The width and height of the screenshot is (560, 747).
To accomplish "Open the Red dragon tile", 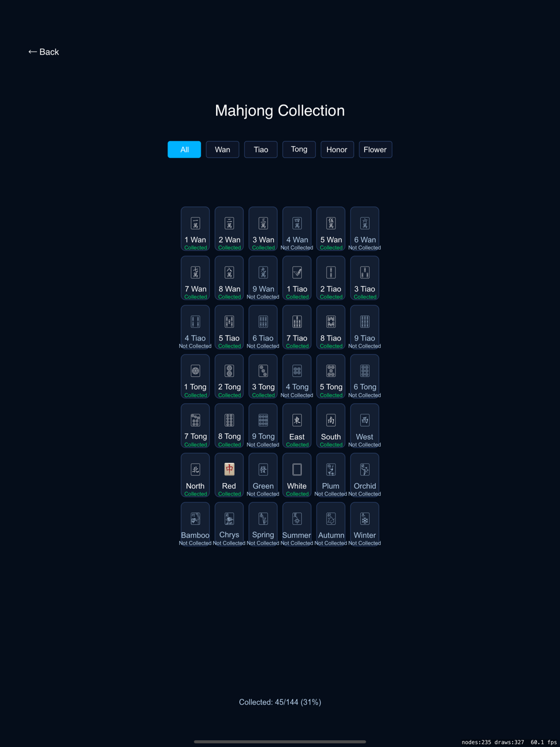I will pos(229,475).
